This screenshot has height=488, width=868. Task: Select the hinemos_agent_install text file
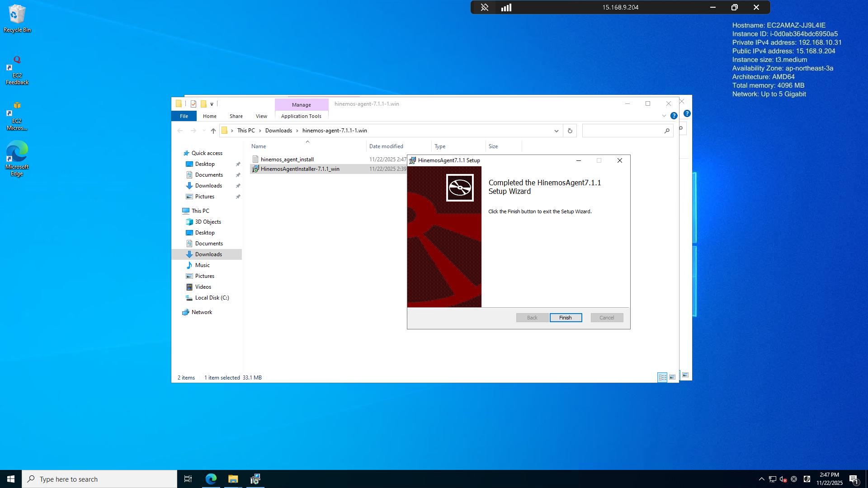pyautogui.click(x=287, y=160)
